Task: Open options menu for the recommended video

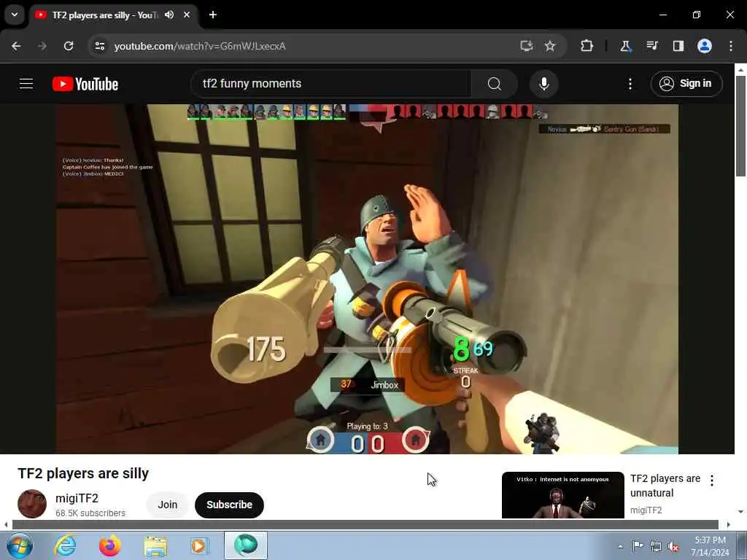Action: click(x=712, y=480)
